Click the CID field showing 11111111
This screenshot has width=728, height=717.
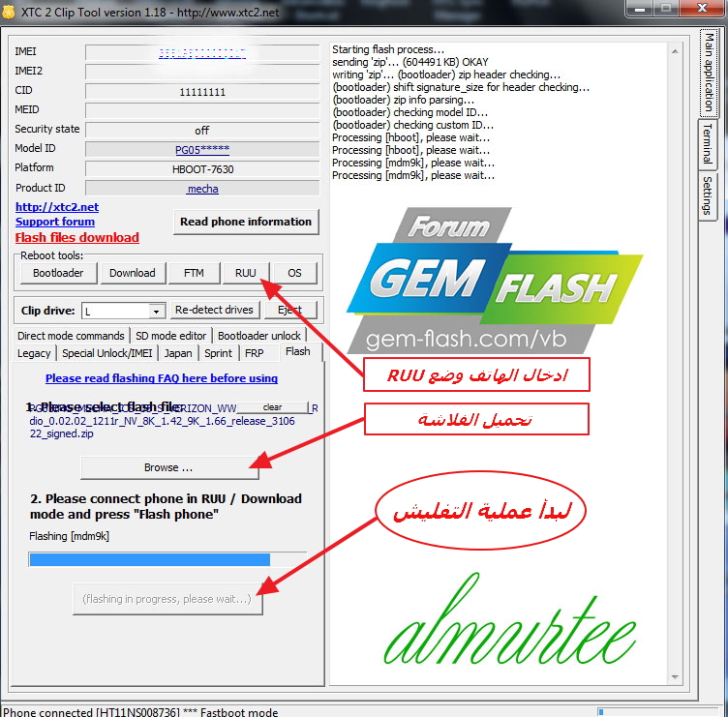pyautogui.click(x=202, y=91)
